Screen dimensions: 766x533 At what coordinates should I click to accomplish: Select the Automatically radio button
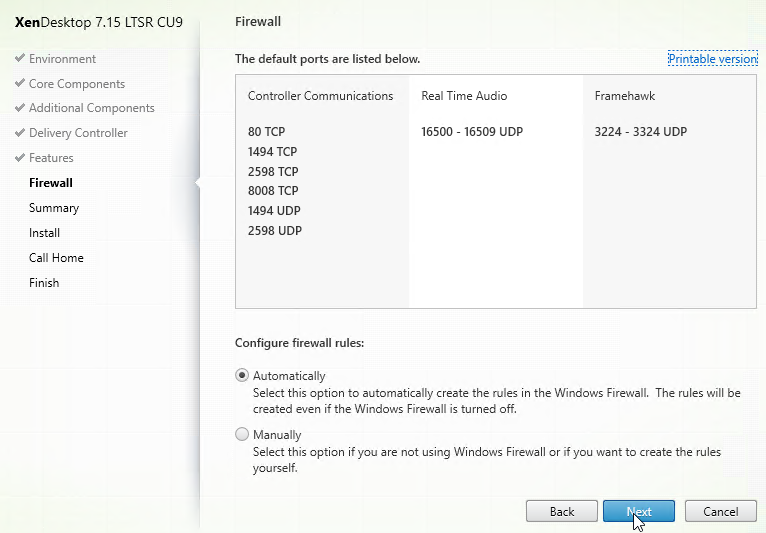[242, 375]
